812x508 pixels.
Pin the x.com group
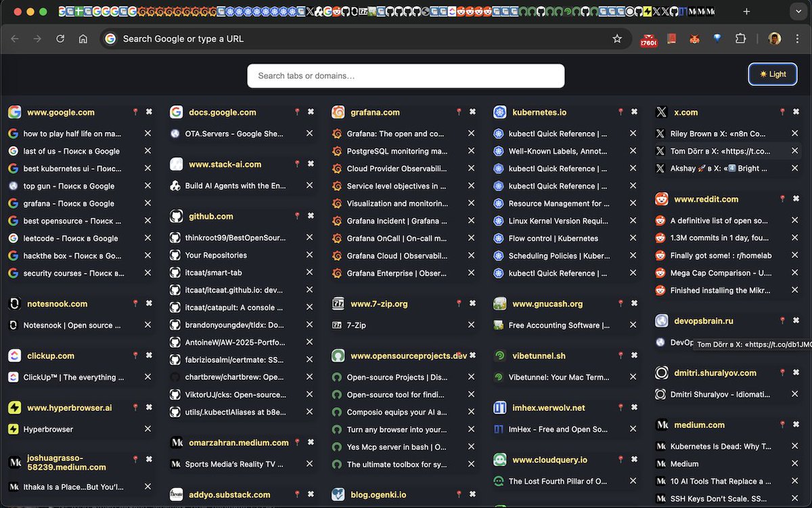[x=782, y=112]
